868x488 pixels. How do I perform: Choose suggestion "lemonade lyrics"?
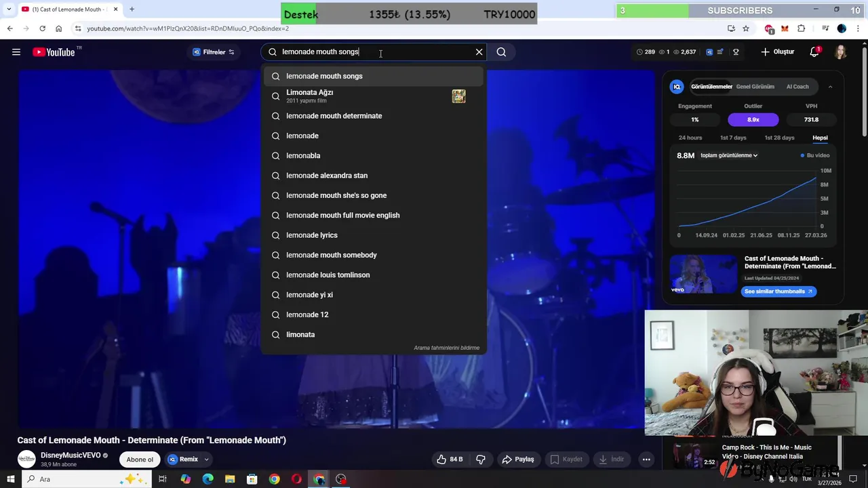point(374,235)
